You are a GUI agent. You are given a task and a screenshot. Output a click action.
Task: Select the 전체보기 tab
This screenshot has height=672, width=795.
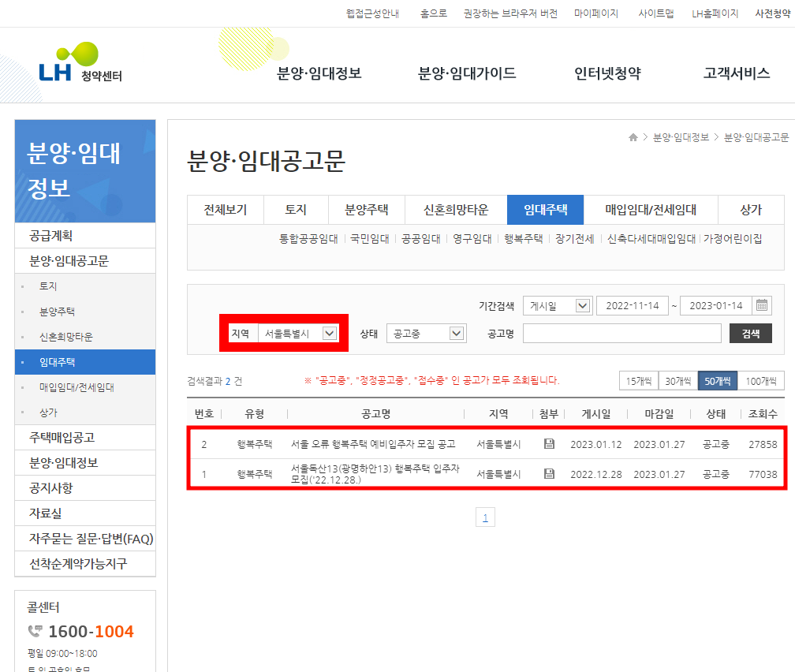(225, 210)
